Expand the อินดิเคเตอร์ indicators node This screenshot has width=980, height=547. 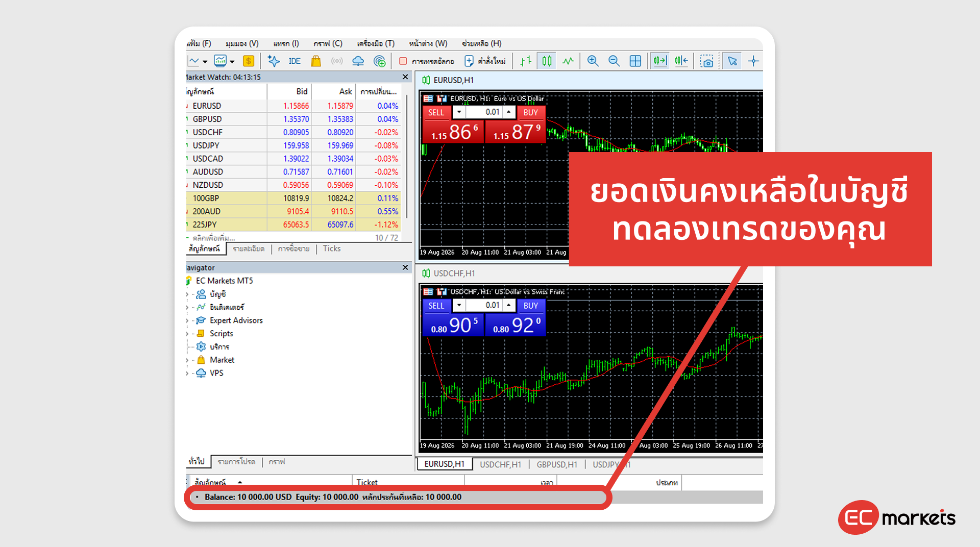pyautogui.click(x=187, y=308)
